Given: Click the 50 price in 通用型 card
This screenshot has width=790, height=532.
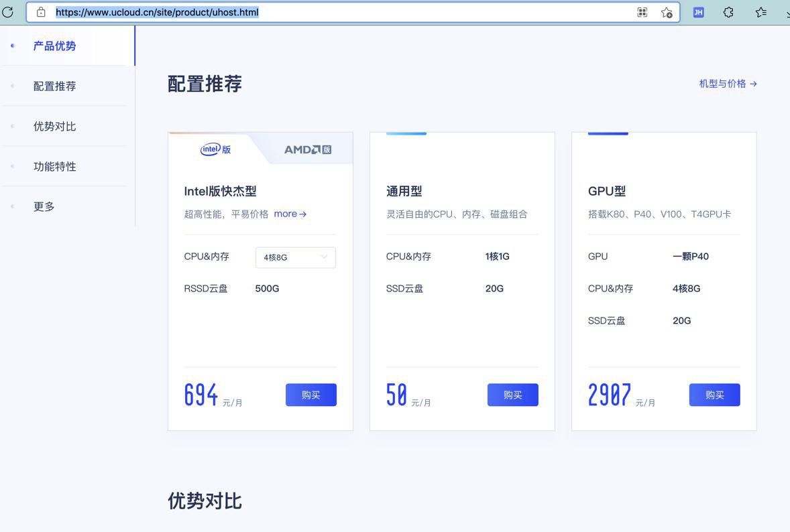Looking at the screenshot, I should 396,395.
